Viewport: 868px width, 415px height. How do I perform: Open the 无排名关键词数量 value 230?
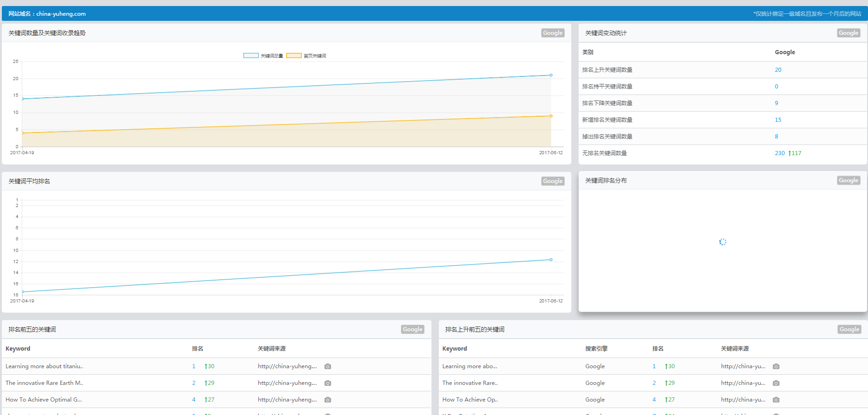click(780, 153)
